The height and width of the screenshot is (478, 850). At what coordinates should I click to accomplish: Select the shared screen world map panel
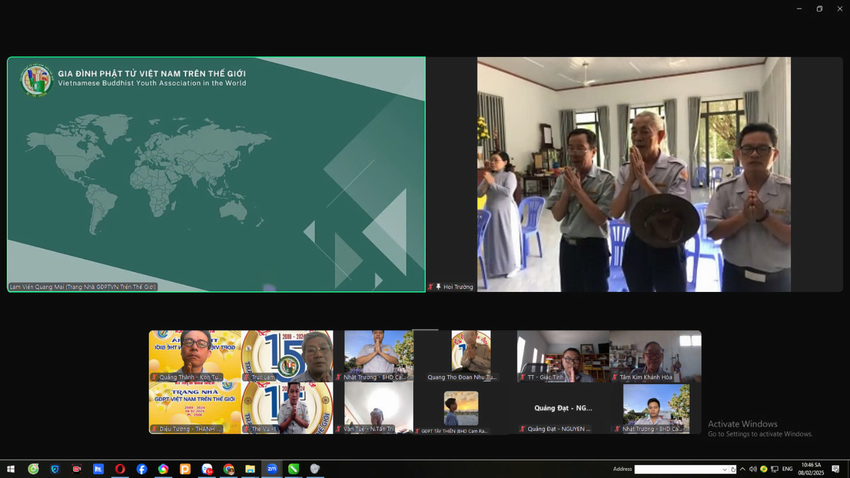[216, 175]
